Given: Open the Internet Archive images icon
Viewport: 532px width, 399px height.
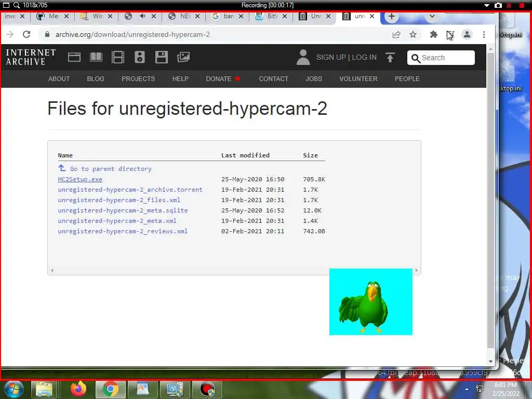Looking at the screenshot, I should (x=183, y=57).
